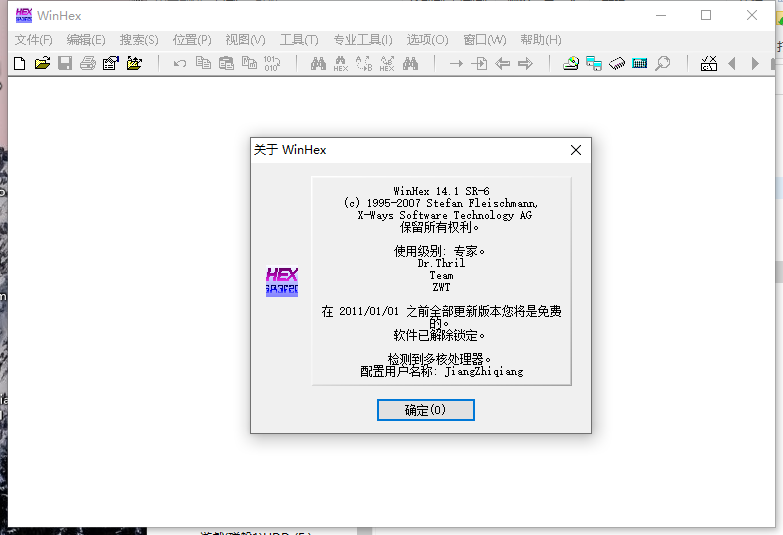Minimize the WinHex main window
The height and width of the screenshot is (535, 783).
pos(661,15)
